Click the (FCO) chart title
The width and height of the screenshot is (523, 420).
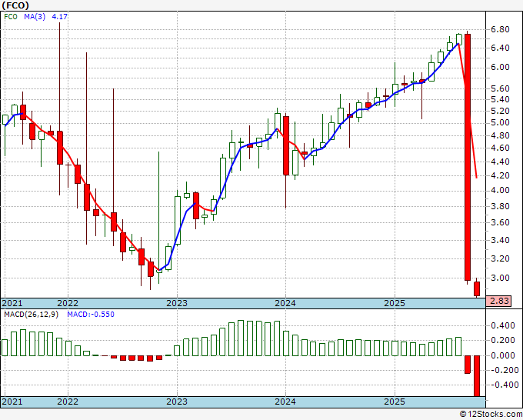[x=15, y=5]
